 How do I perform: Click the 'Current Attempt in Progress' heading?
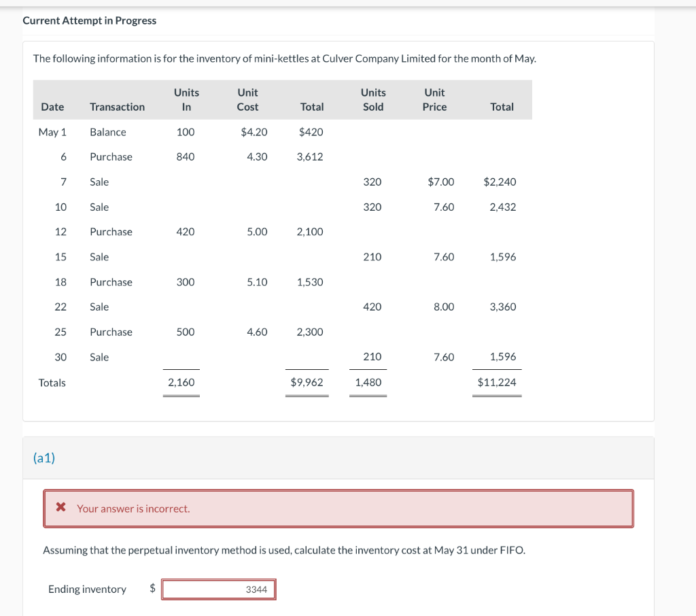click(x=90, y=20)
